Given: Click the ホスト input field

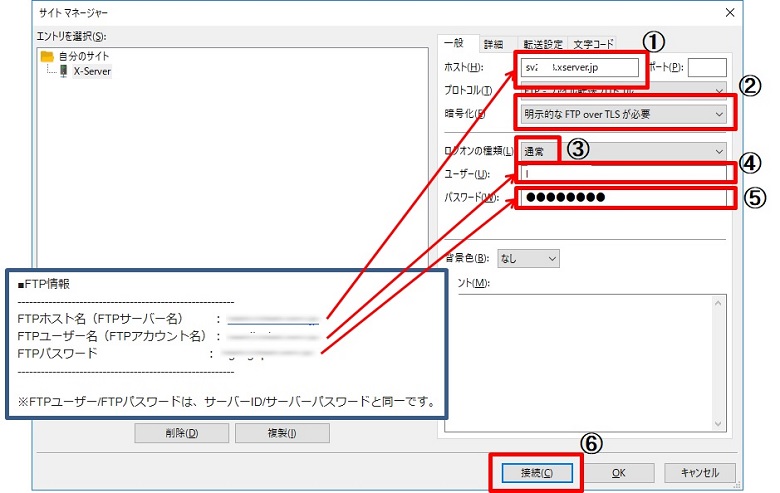Looking at the screenshot, I should point(580,68).
